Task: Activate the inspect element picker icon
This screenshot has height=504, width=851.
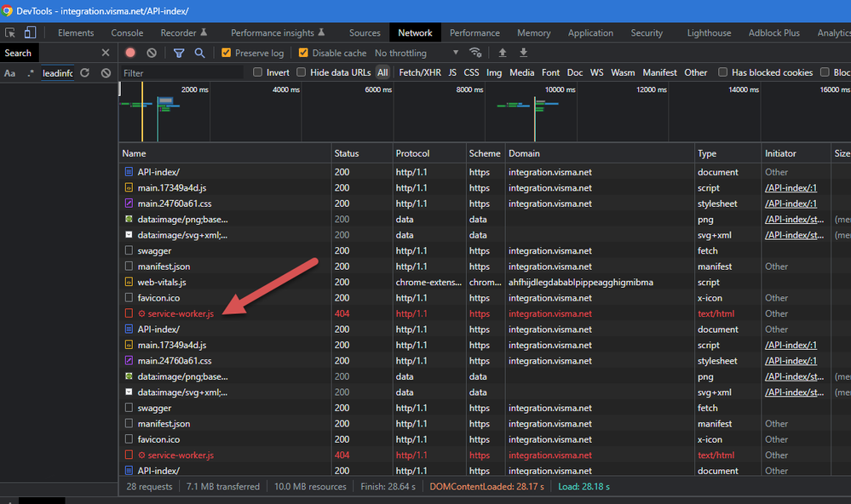Action: click(9, 32)
